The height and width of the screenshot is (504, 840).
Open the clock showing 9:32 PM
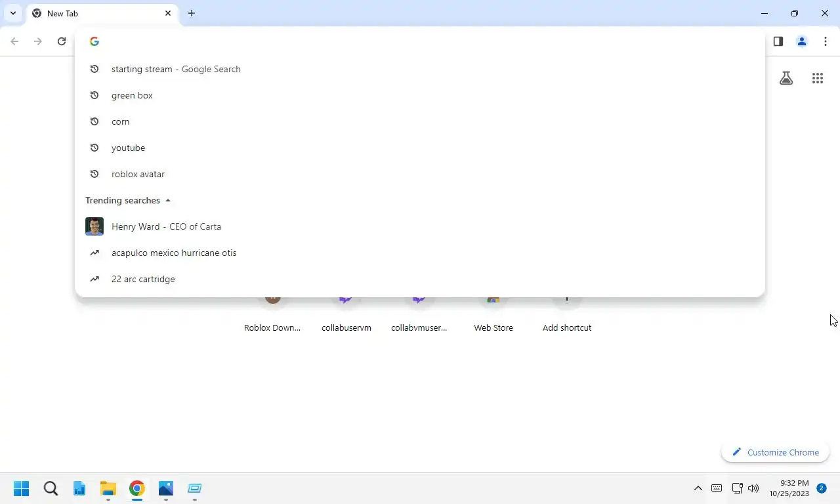click(x=789, y=488)
